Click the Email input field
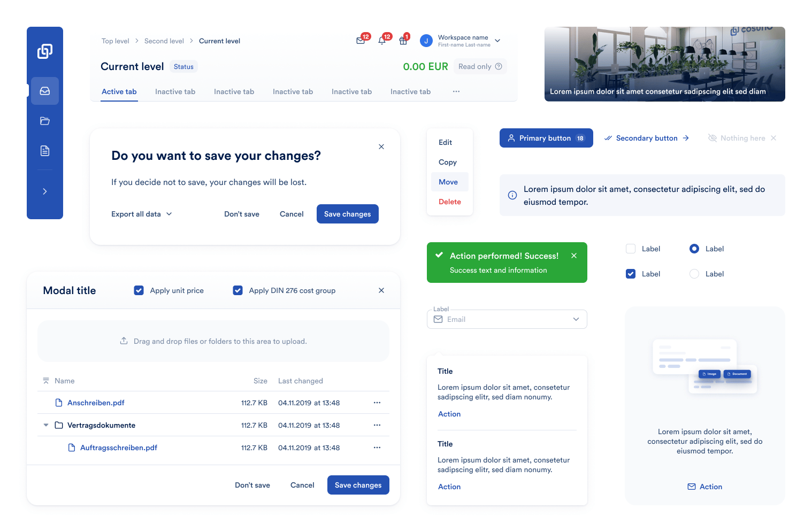 coord(507,319)
